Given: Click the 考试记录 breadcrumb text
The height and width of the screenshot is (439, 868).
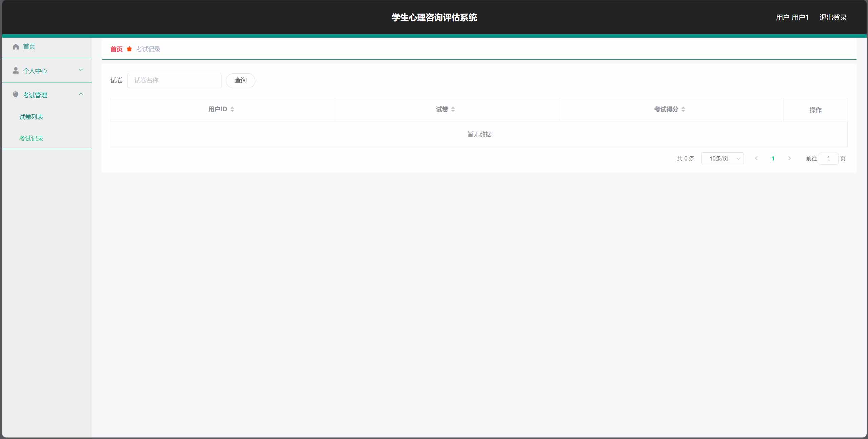Looking at the screenshot, I should [x=148, y=49].
